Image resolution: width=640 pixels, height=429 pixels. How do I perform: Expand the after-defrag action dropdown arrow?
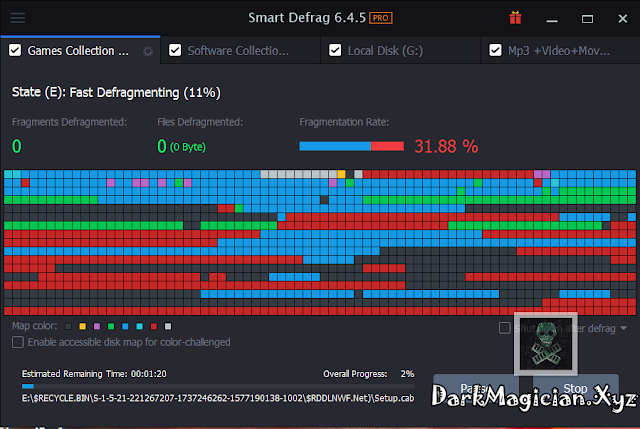pos(624,328)
